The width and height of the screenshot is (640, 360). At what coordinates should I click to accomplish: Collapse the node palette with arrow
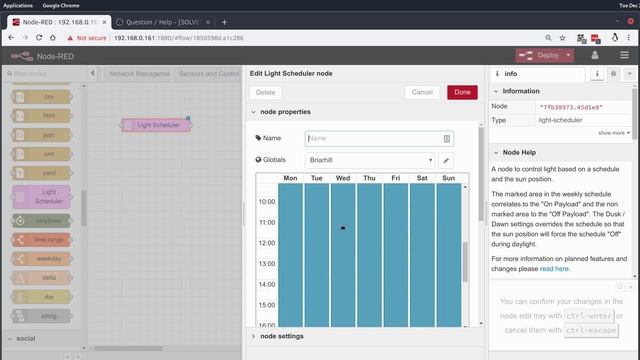tap(93, 73)
